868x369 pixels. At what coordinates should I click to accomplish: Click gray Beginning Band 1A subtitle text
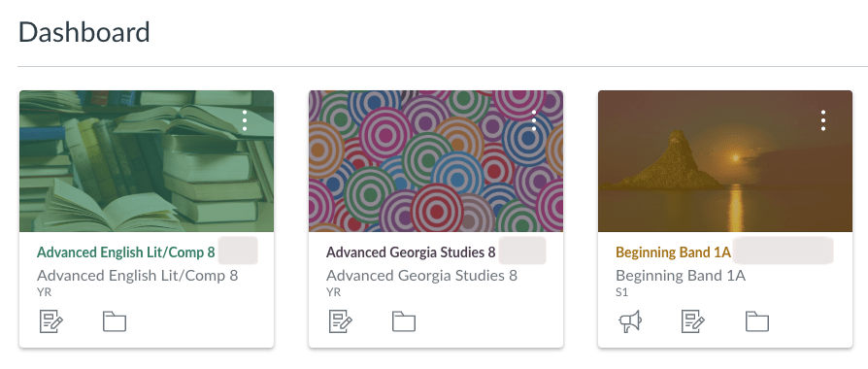coord(681,276)
